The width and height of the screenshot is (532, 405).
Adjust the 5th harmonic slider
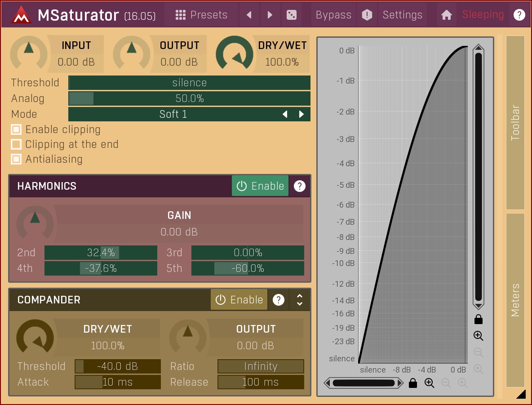[x=248, y=268]
